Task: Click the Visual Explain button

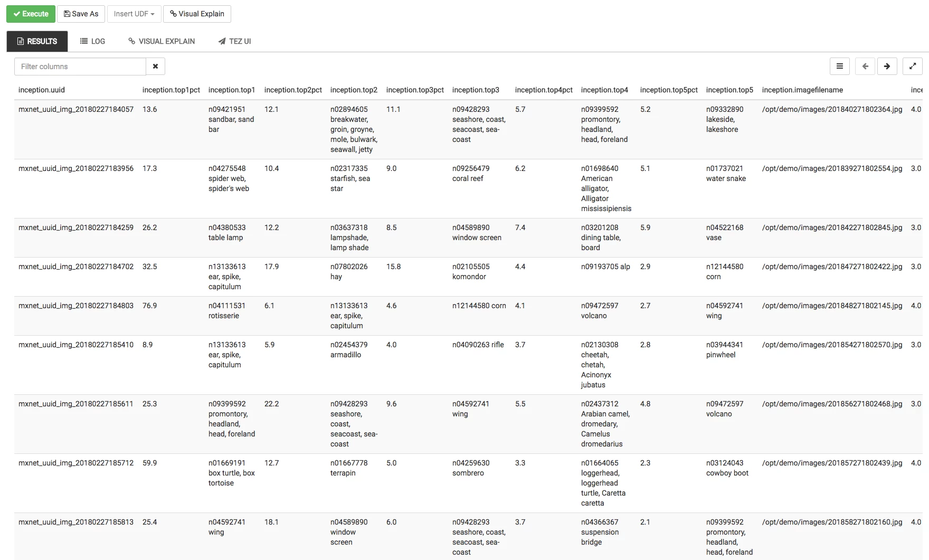Action: pos(197,14)
